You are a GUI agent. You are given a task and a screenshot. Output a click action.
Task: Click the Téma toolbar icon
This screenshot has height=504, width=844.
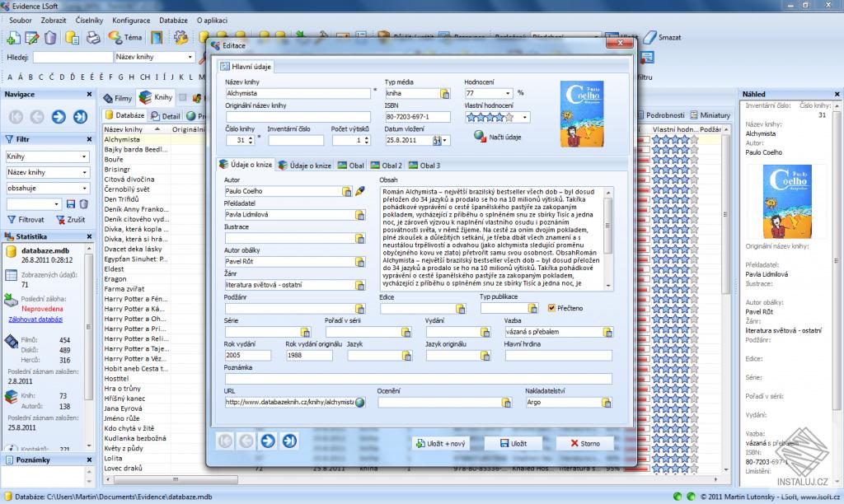click(115, 37)
